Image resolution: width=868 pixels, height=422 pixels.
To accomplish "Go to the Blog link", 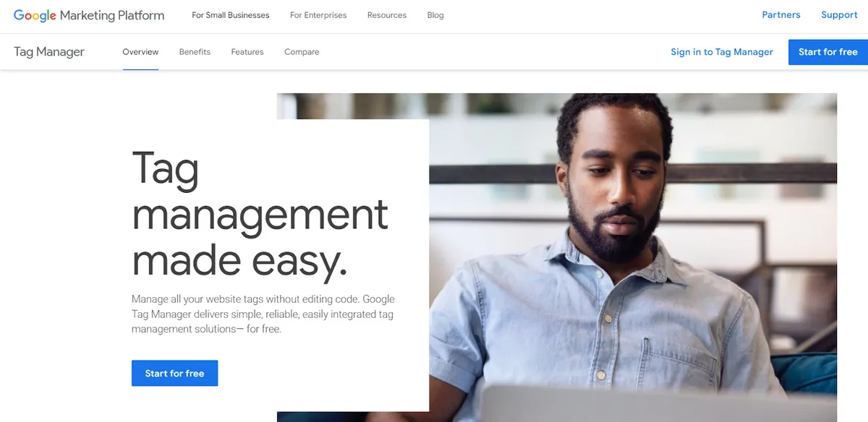I will (x=435, y=15).
